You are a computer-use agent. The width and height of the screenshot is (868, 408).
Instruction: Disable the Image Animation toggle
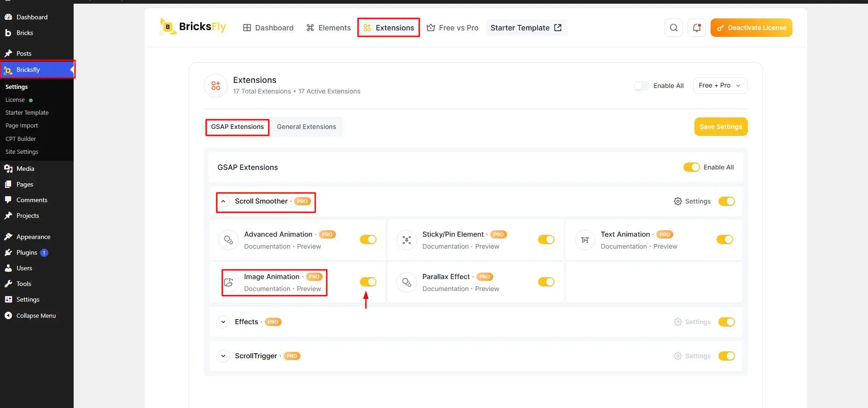pyautogui.click(x=368, y=282)
